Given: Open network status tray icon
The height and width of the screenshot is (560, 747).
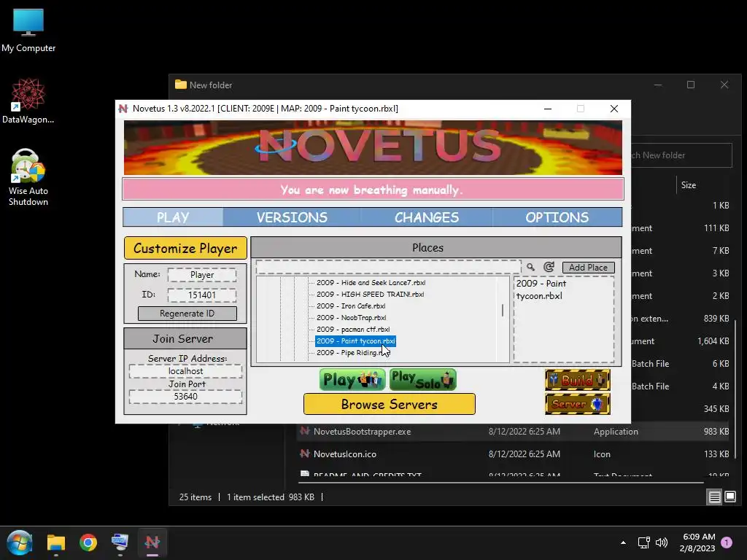Looking at the screenshot, I should click(643, 542).
